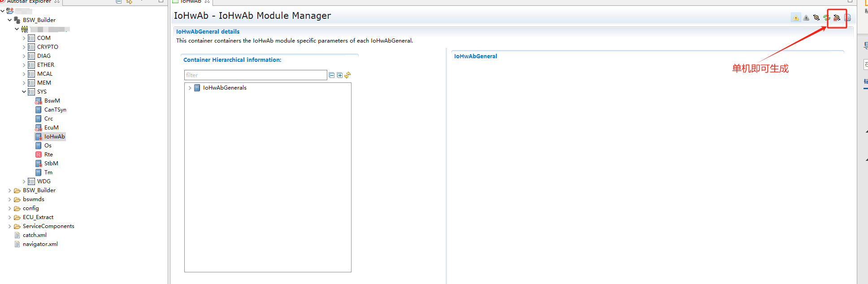The height and width of the screenshot is (284, 868).
Task: Expand the IoHwAbGenerals container node
Action: point(190,88)
